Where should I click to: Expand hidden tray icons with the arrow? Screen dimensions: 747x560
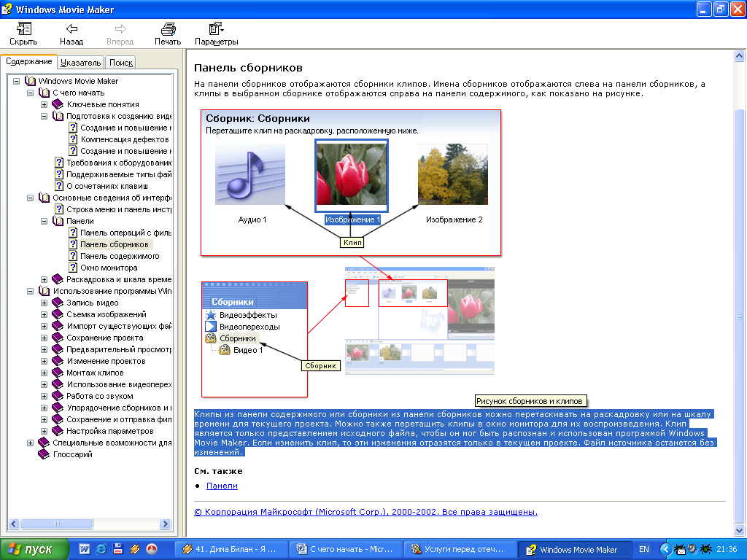click(x=665, y=549)
